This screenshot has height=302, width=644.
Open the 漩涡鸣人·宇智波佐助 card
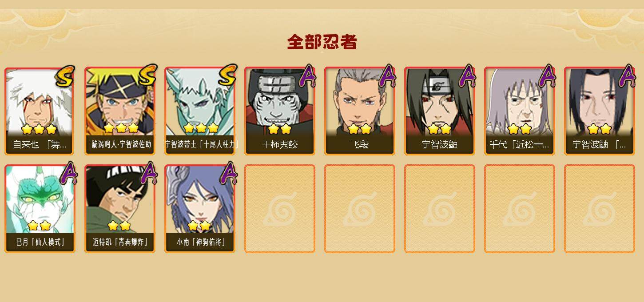tap(120, 111)
